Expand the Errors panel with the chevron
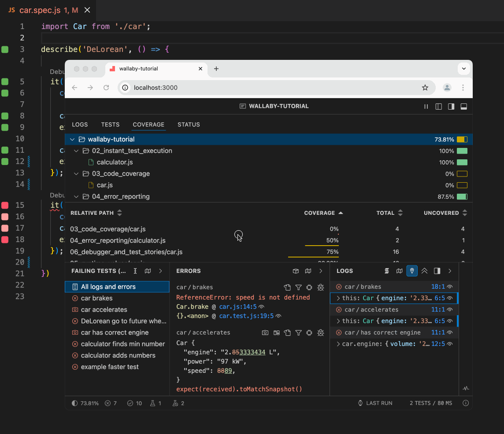 [x=321, y=271]
